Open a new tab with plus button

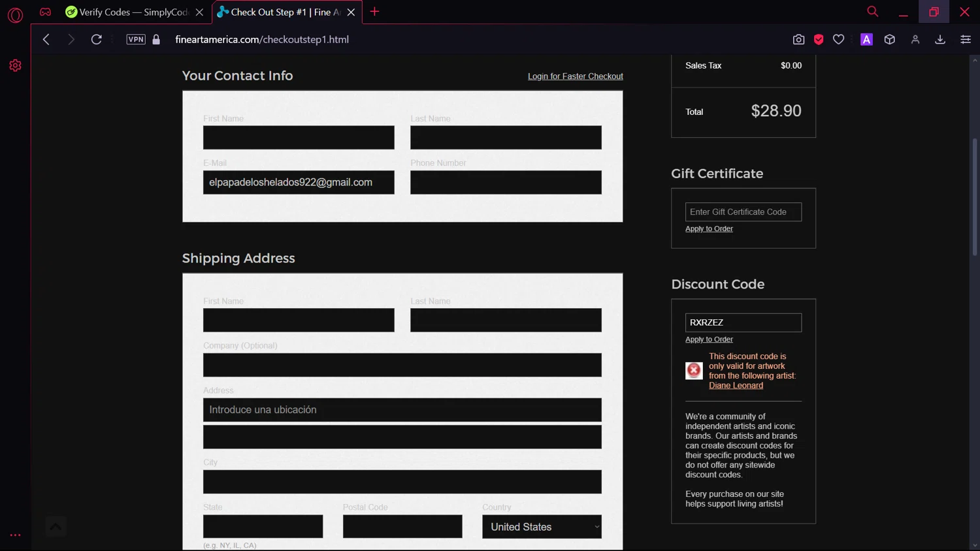point(374,12)
